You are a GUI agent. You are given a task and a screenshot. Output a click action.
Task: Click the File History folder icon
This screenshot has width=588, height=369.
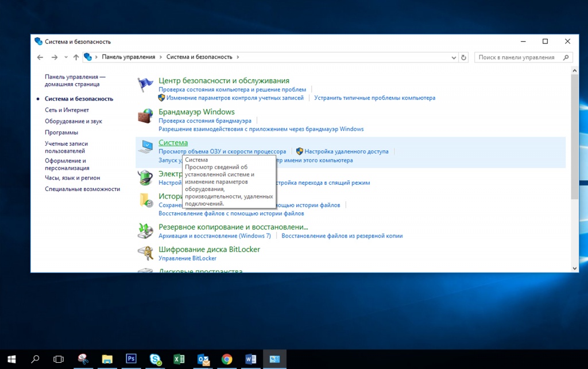pyautogui.click(x=146, y=200)
